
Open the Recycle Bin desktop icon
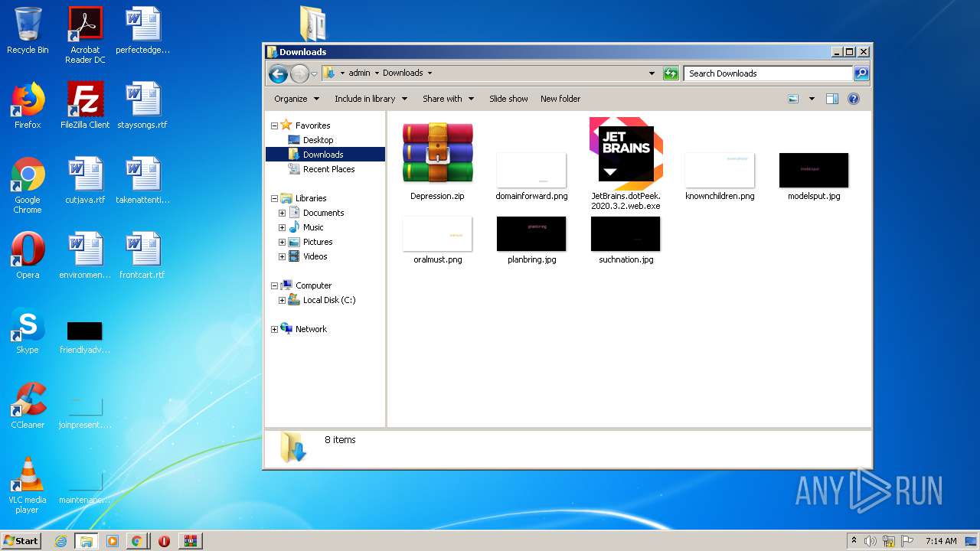pos(28,31)
